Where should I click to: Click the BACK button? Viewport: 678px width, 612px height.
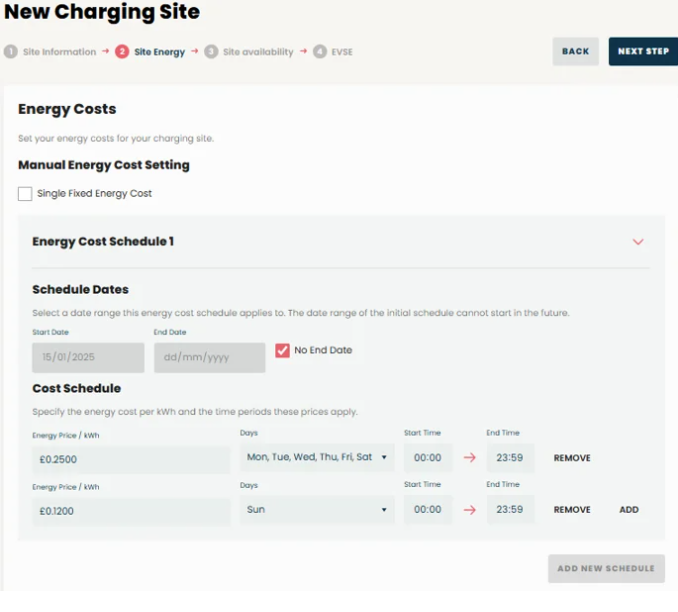[x=576, y=51]
